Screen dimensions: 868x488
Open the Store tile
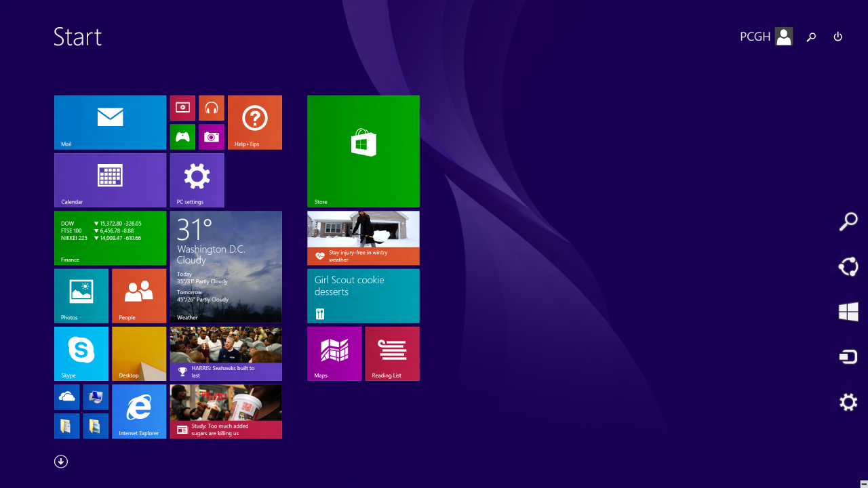click(363, 151)
